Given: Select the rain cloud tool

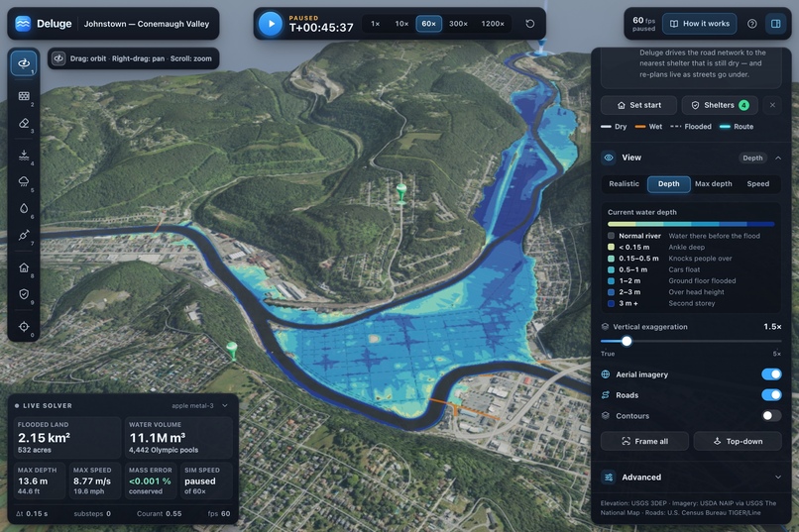Looking at the screenshot, I should coord(24,181).
